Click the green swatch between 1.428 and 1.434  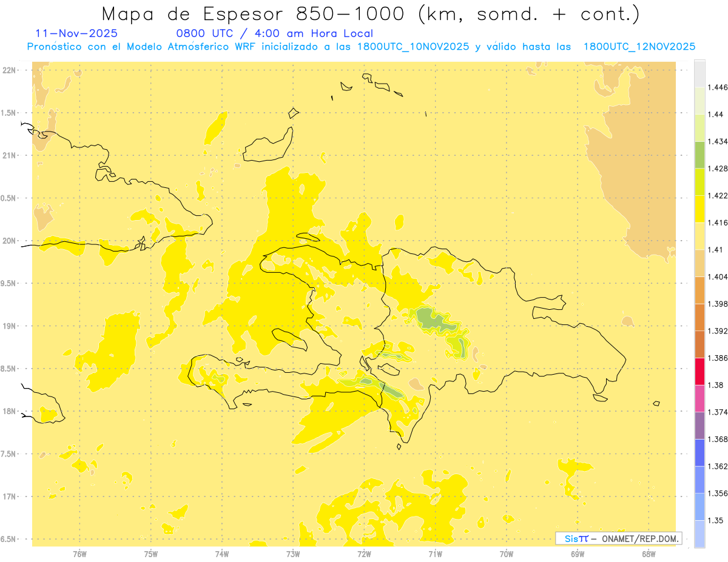(699, 155)
